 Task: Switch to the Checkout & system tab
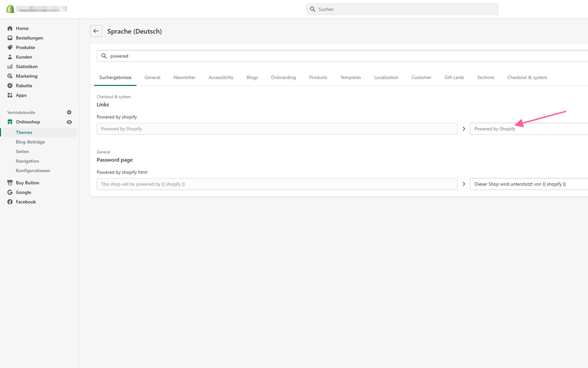[x=527, y=77]
